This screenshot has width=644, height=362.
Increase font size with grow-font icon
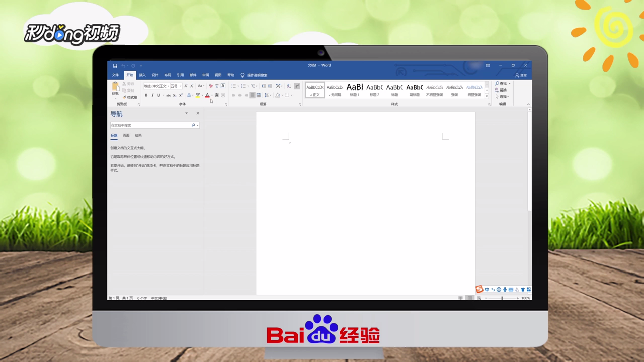tap(186, 86)
